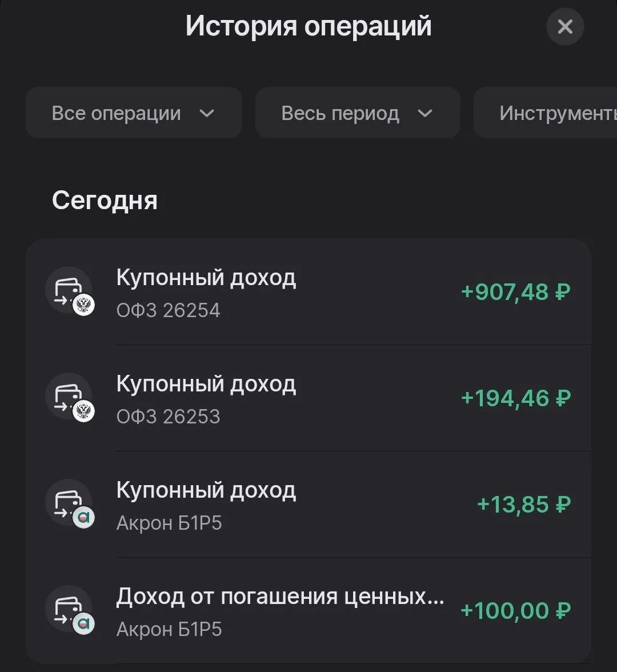Click the +194,46 ₽ amount
The width and height of the screenshot is (617, 672).
point(515,398)
